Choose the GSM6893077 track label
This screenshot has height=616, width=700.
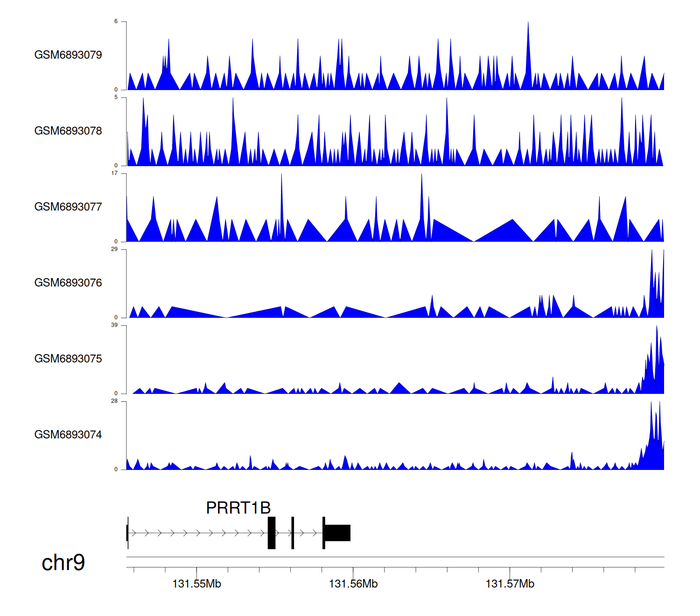pyautogui.click(x=68, y=207)
